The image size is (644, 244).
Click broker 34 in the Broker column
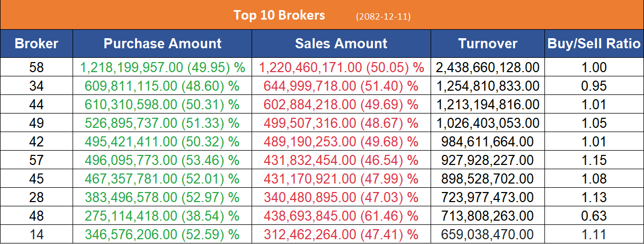click(x=37, y=86)
